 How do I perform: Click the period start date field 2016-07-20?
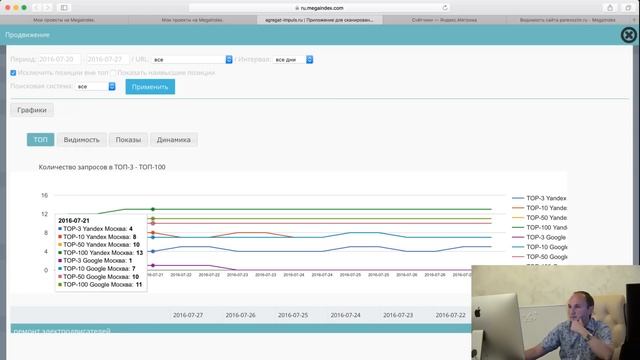pos(59,60)
